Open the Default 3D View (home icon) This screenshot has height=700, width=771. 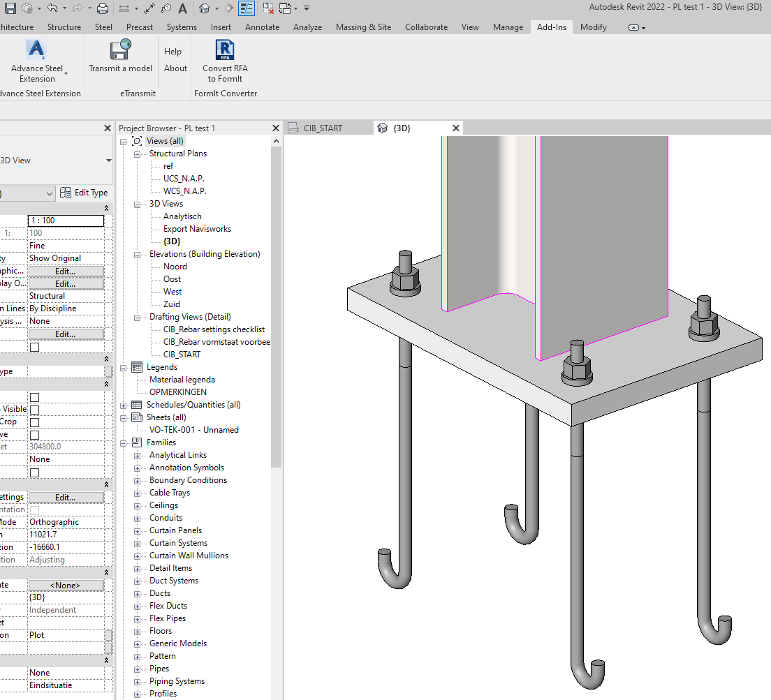[x=204, y=8]
